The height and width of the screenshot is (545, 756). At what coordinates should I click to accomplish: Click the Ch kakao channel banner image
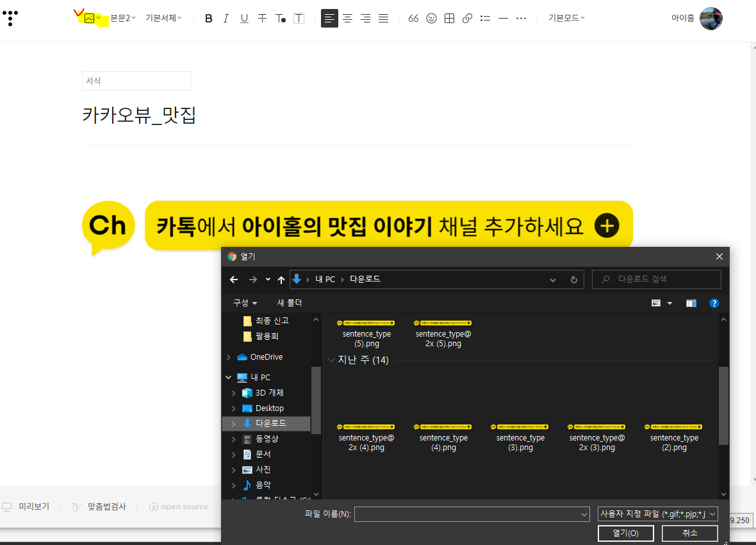357,227
